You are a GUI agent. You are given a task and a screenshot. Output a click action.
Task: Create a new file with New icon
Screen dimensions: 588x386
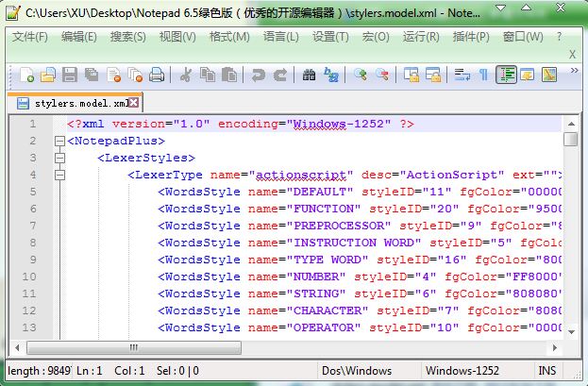pos(27,75)
